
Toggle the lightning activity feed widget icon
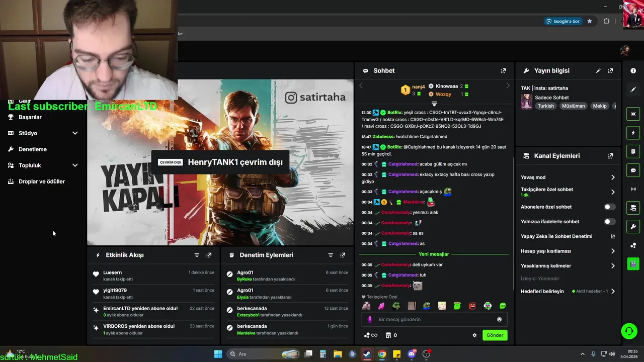633,133
